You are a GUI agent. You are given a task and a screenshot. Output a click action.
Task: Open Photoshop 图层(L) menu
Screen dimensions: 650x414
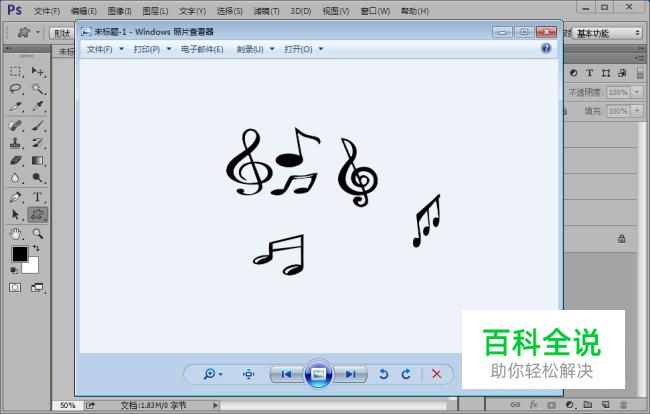pyautogui.click(x=155, y=11)
